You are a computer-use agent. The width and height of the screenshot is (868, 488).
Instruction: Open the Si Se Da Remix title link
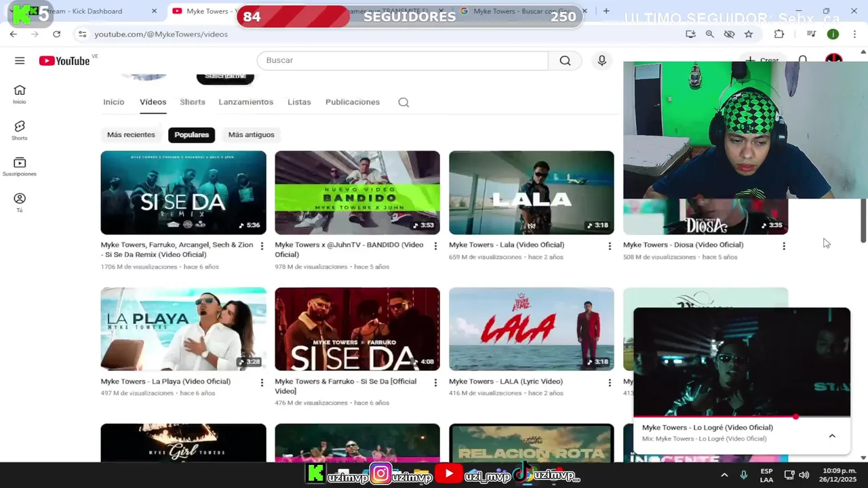(x=177, y=249)
